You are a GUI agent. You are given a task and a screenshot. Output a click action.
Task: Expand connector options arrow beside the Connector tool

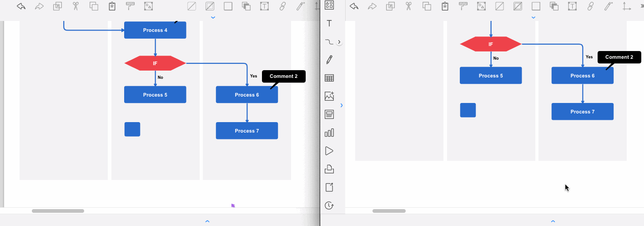(339, 42)
